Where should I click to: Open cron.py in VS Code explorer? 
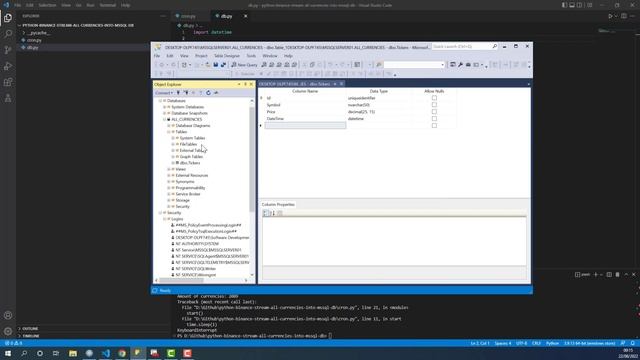tap(34, 40)
